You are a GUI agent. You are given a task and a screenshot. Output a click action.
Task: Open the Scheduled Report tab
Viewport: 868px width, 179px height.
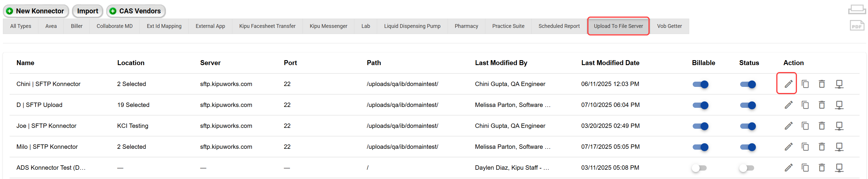tap(559, 26)
